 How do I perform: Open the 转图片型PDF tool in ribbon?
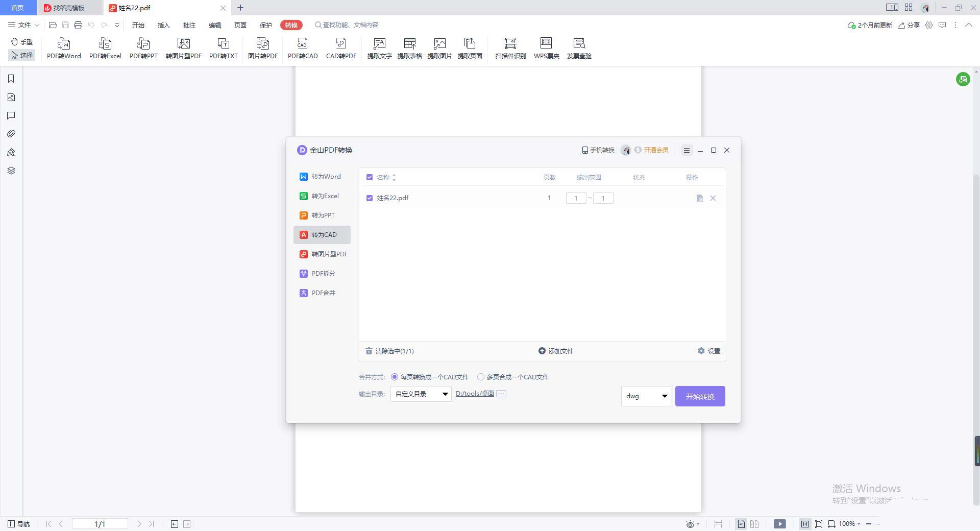(x=184, y=49)
